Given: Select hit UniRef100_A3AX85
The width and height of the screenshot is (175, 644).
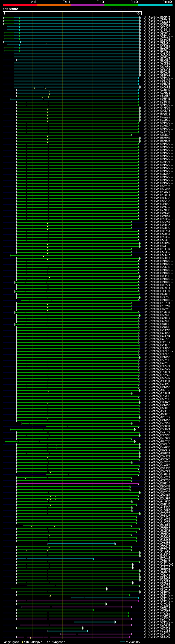Looking at the screenshot, I should (157, 66).
